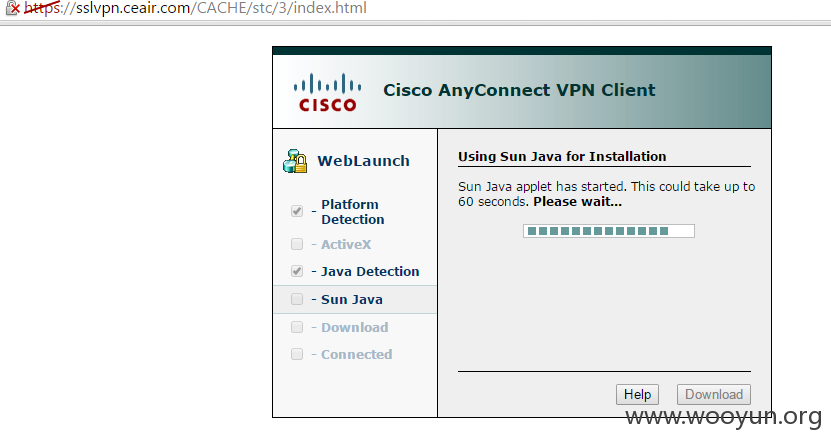Toggle the Download step checkbox
This screenshot has height=445, width=831.
pos(297,327)
